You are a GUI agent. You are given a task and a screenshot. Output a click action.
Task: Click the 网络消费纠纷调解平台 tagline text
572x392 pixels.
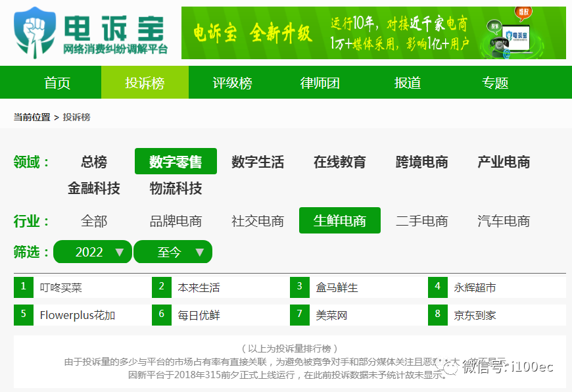(115, 49)
